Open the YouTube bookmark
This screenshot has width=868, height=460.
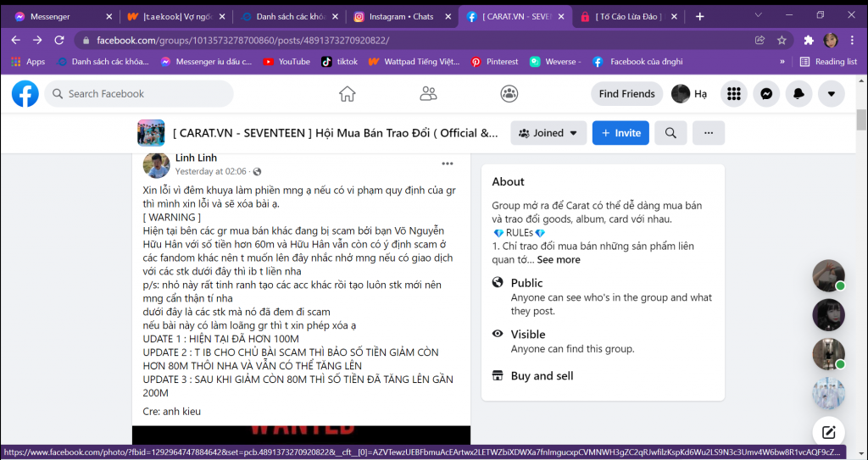point(287,62)
